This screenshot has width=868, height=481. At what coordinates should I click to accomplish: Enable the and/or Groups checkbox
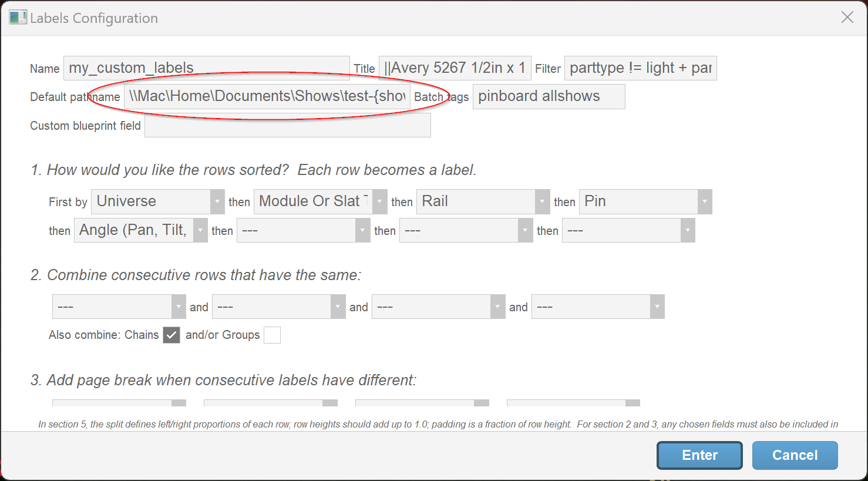pyautogui.click(x=272, y=335)
